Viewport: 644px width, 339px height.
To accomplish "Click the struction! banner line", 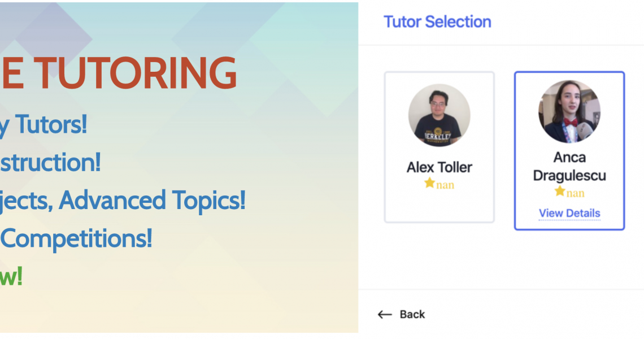I will click(x=50, y=163).
